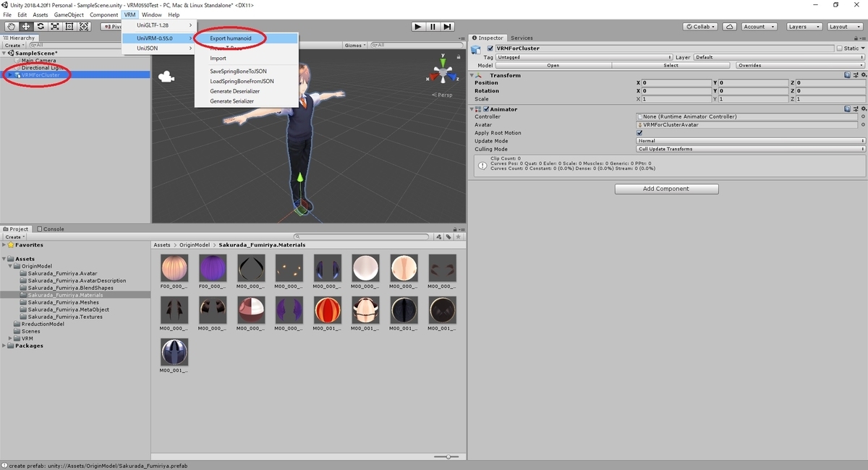Open the Controller object picker circle
Screen dimensions: 868x470
862,117
